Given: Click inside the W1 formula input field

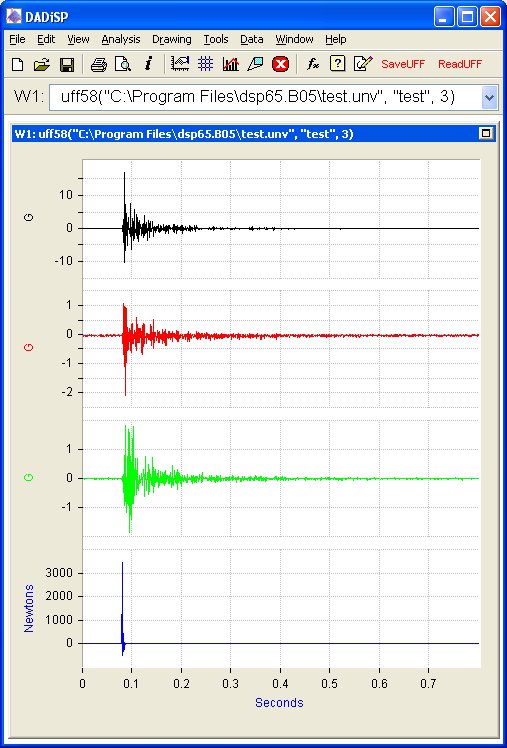Looking at the screenshot, I should pos(266,97).
